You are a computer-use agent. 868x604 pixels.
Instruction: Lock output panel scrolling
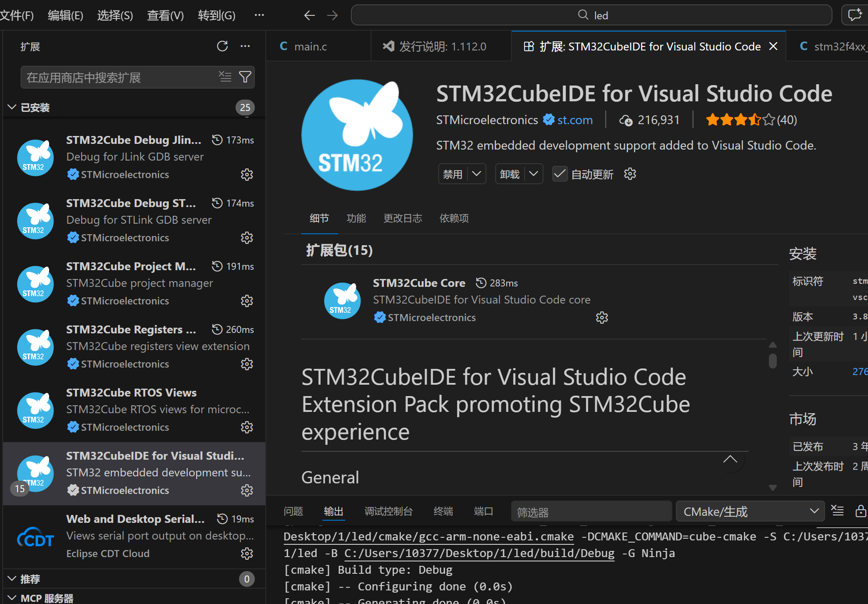tap(860, 511)
